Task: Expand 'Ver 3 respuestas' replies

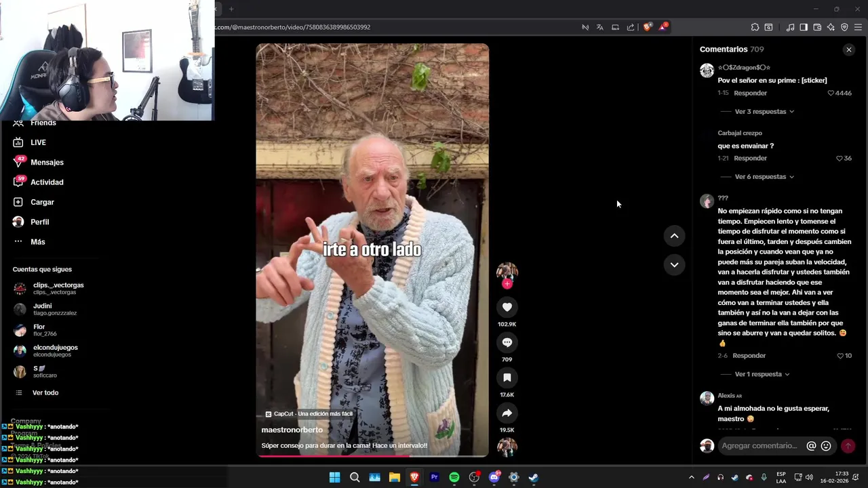Action: (764, 111)
